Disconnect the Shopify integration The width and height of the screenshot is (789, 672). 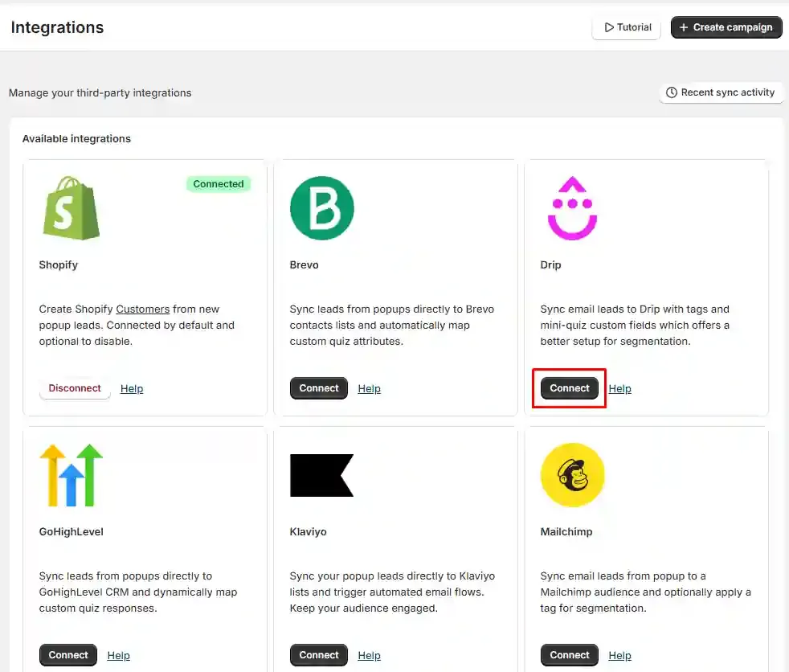[75, 388]
